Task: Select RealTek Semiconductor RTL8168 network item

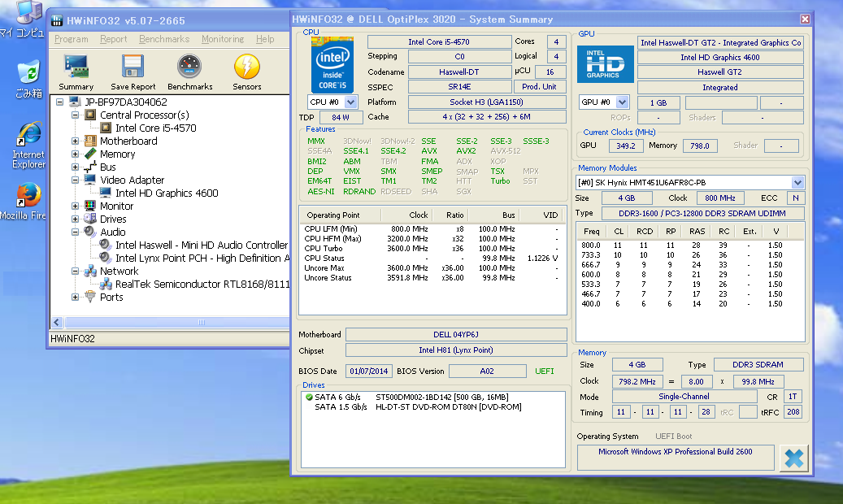Action: pos(202,284)
